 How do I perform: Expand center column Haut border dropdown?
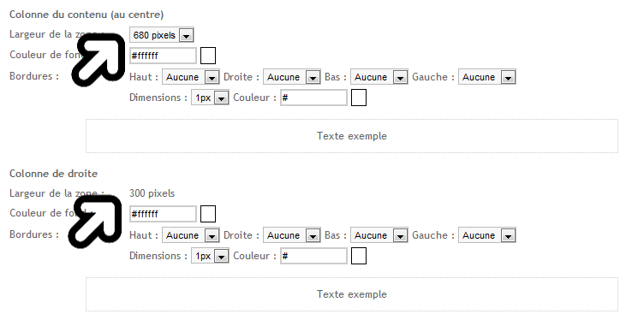[191, 77]
